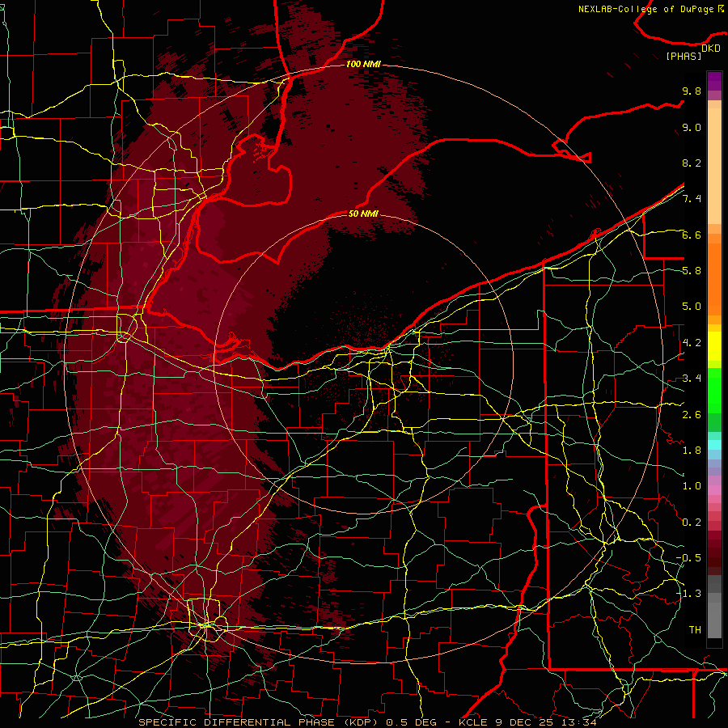Click the KDP product caption at bottom
This screenshot has width=728, height=728.
click(x=367, y=722)
